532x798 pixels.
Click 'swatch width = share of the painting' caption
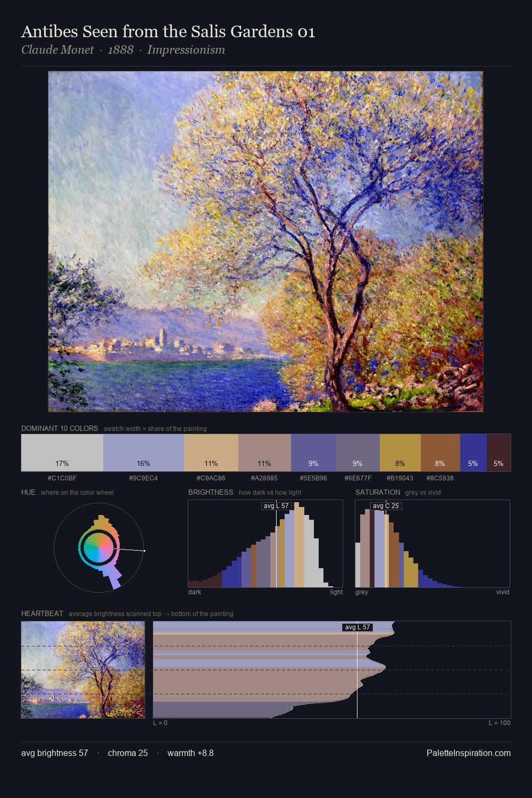coord(155,429)
